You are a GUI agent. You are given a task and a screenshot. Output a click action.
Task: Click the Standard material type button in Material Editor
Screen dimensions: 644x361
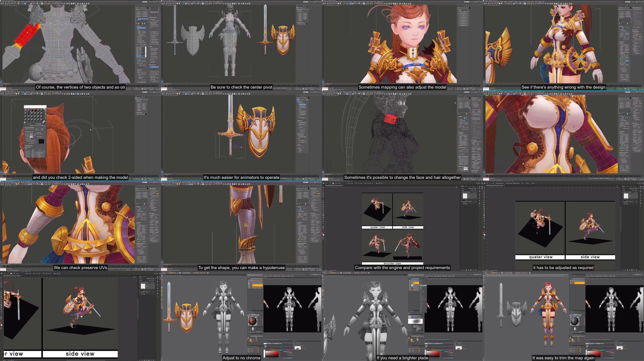tap(43, 126)
